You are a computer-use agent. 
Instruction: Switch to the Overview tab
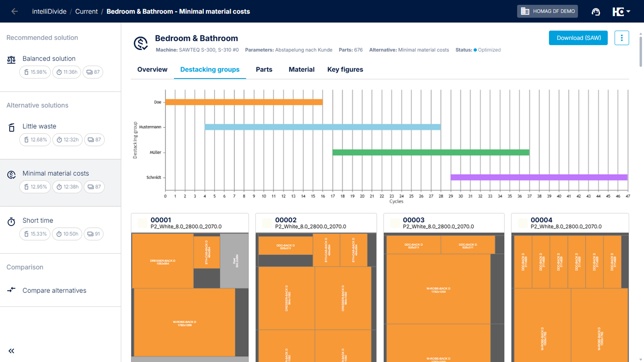pos(152,70)
